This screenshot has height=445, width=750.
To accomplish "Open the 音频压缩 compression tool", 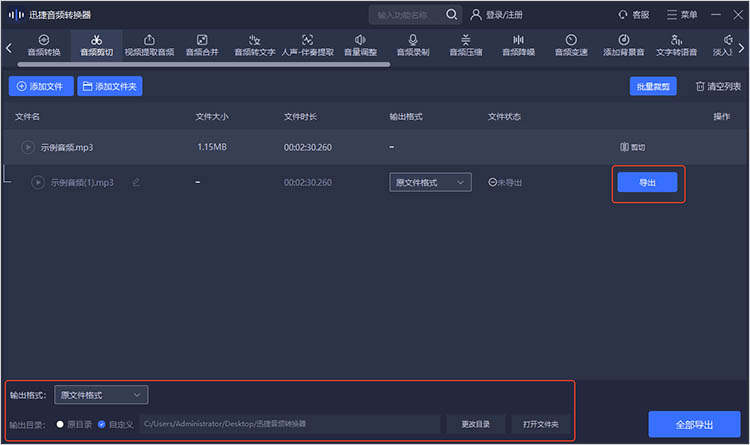I will [x=465, y=45].
